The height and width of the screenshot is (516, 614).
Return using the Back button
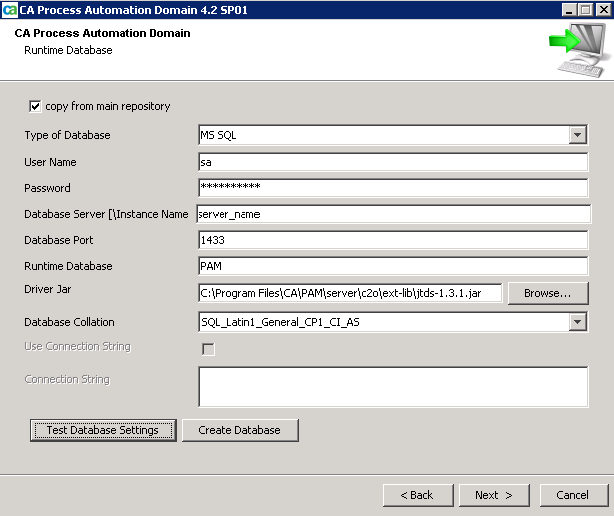coord(417,495)
